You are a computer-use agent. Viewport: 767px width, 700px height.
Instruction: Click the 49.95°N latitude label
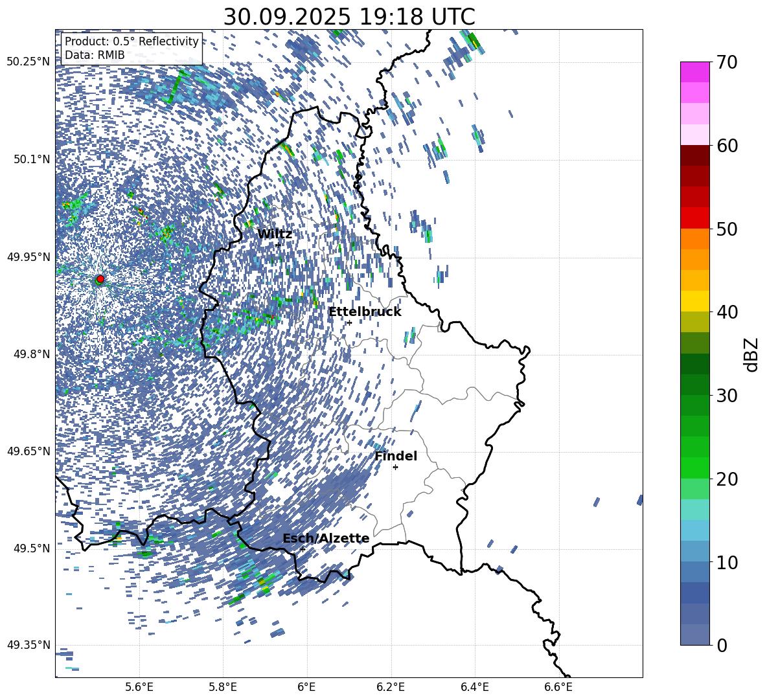[x=29, y=257]
